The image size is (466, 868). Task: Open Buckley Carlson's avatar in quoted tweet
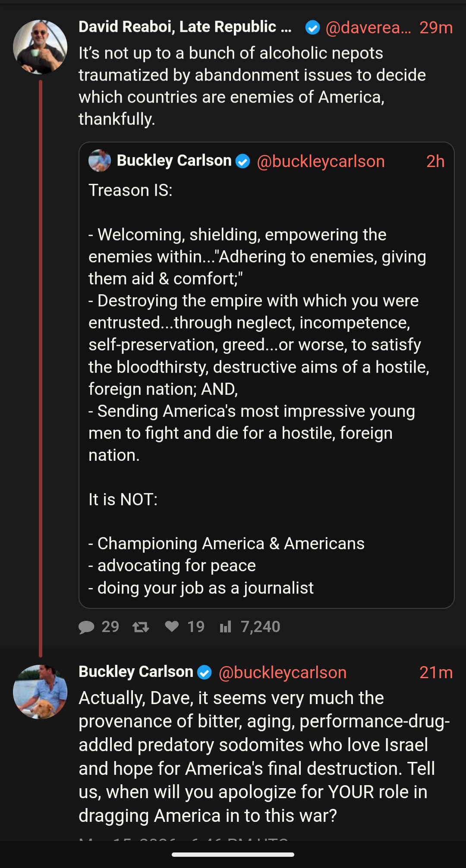(x=100, y=161)
